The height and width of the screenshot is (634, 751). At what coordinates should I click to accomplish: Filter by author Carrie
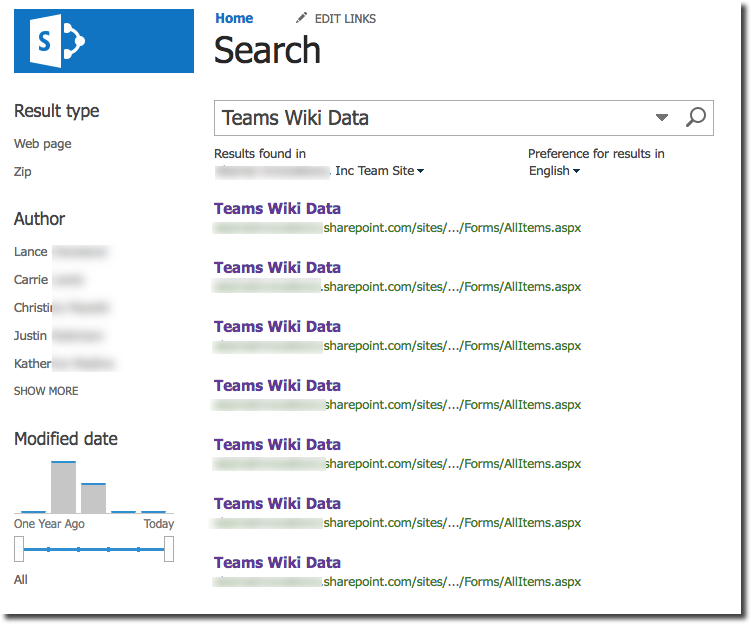[31, 280]
